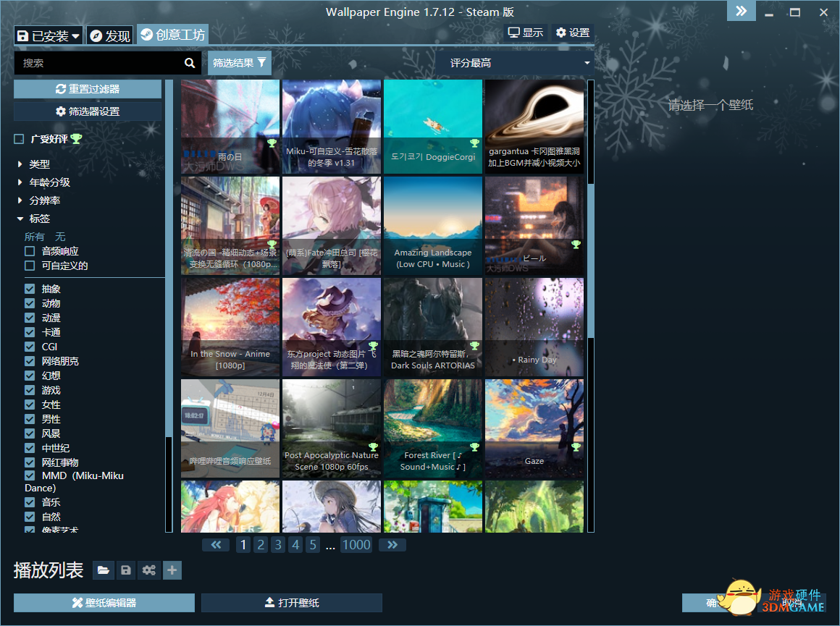
Task: Click trophy badge on Forest River wallpaper
Action: click(x=474, y=447)
